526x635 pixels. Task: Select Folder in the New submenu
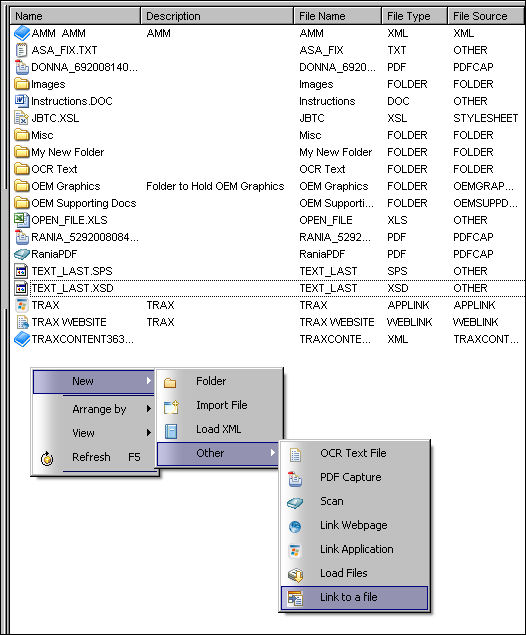click(x=219, y=381)
